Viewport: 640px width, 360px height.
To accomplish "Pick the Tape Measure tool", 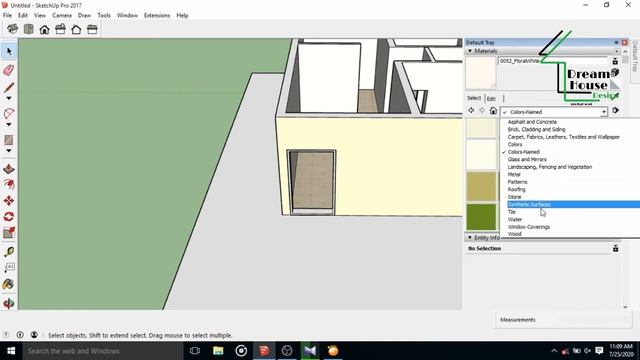I will 9,252.
